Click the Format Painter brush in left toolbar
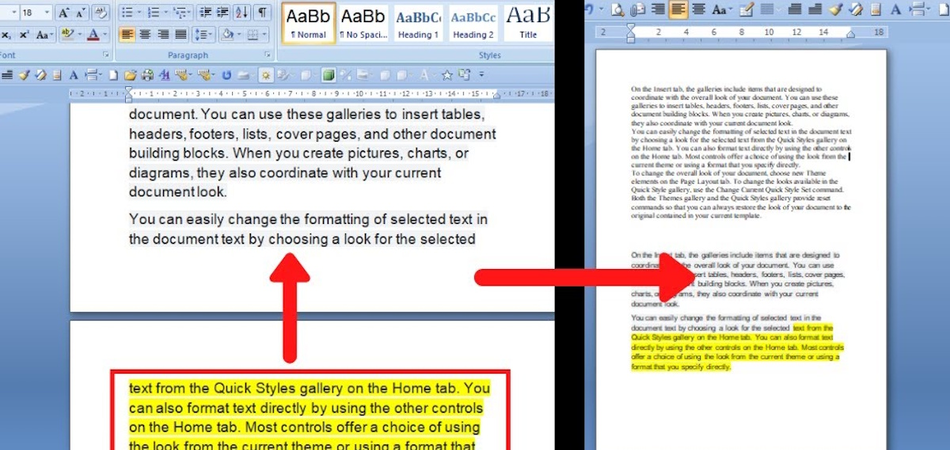This screenshot has height=450, width=950. pyautogui.click(x=24, y=75)
